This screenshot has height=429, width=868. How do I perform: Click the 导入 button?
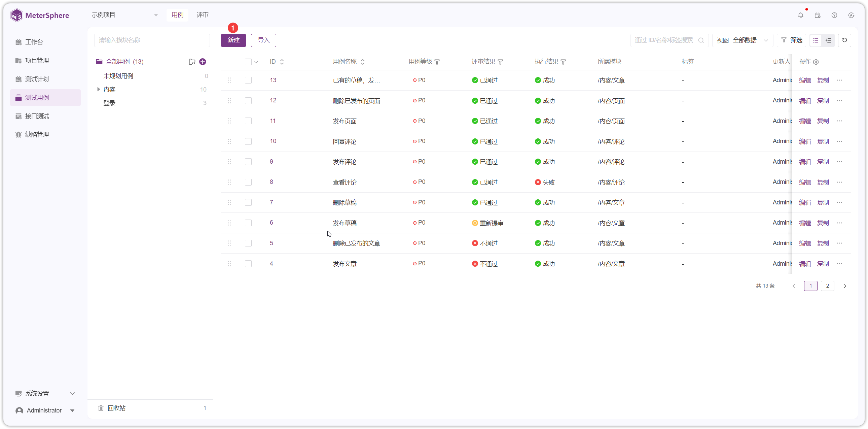[263, 40]
